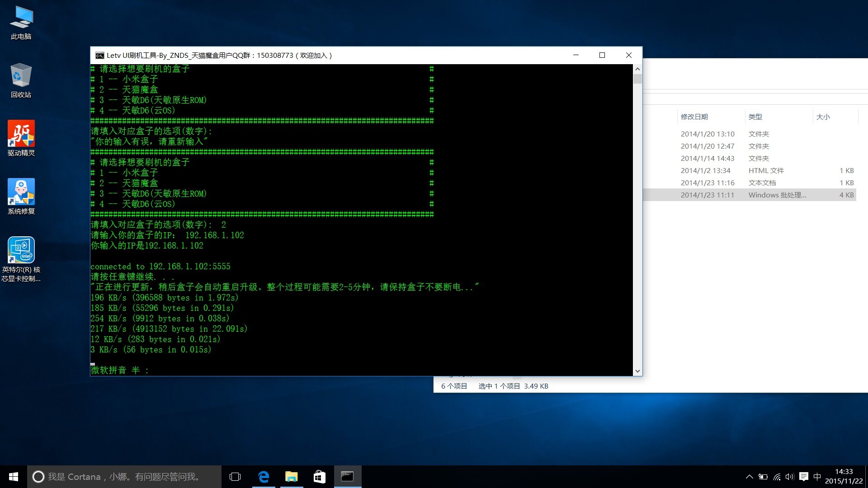Open the Wi-Fi network tray icon
Viewport: 868px width, 488px height.
[x=777, y=477]
